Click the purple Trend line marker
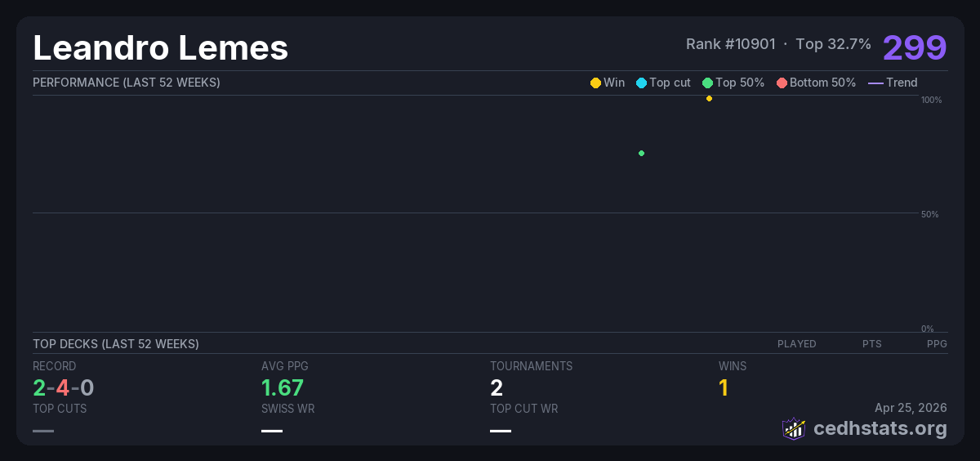The image size is (980, 461). click(875, 83)
